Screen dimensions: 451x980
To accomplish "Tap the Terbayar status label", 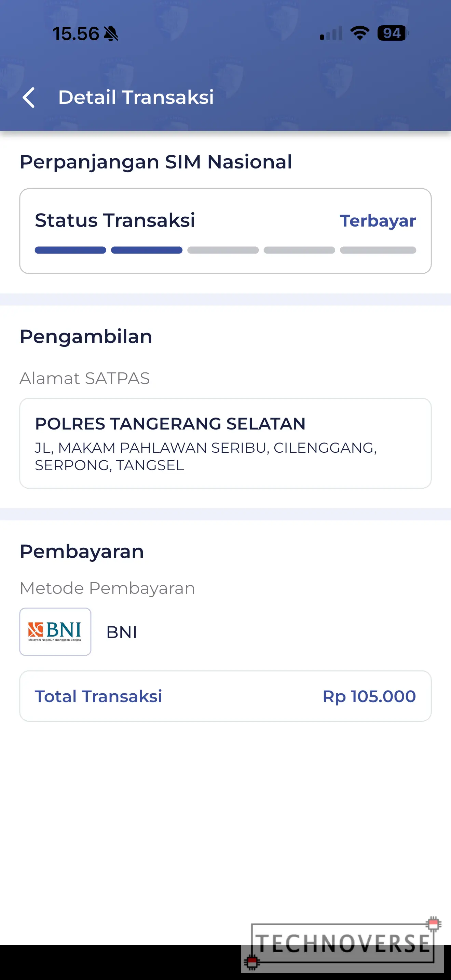I will point(378,221).
